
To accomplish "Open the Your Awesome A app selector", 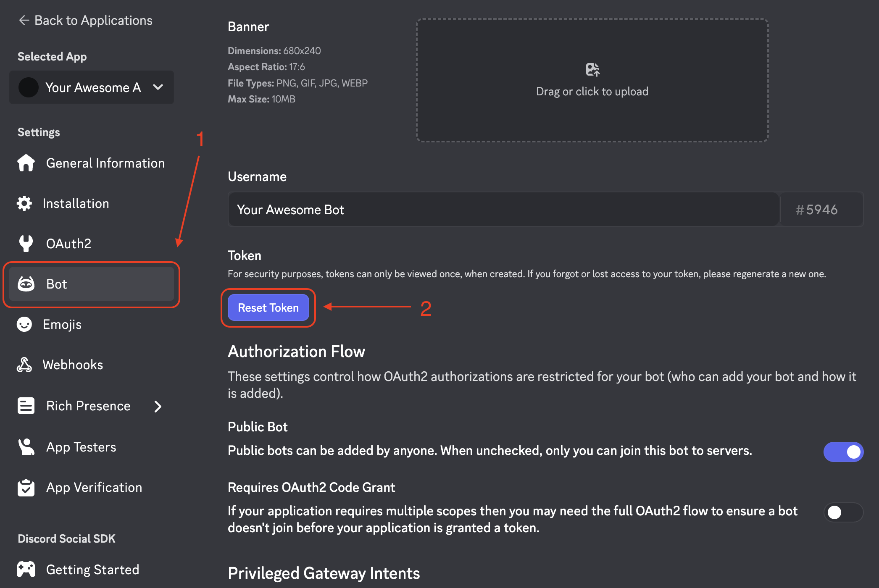I will pos(92,87).
